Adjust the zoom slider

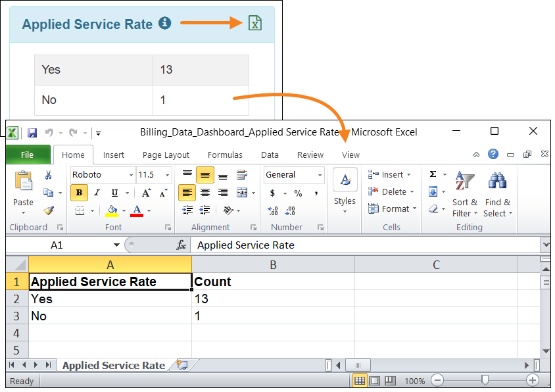(x=485, y=380)
